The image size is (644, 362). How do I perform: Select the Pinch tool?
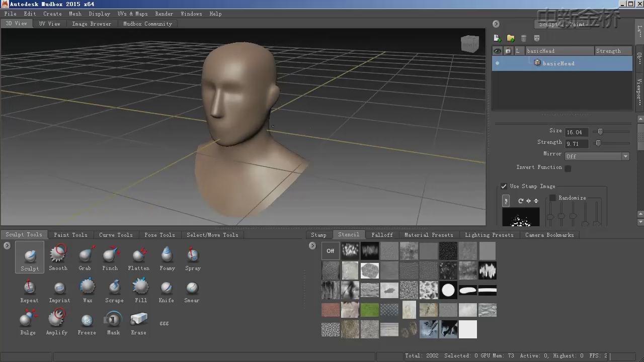pyautogui.click(x=110, y=257)
